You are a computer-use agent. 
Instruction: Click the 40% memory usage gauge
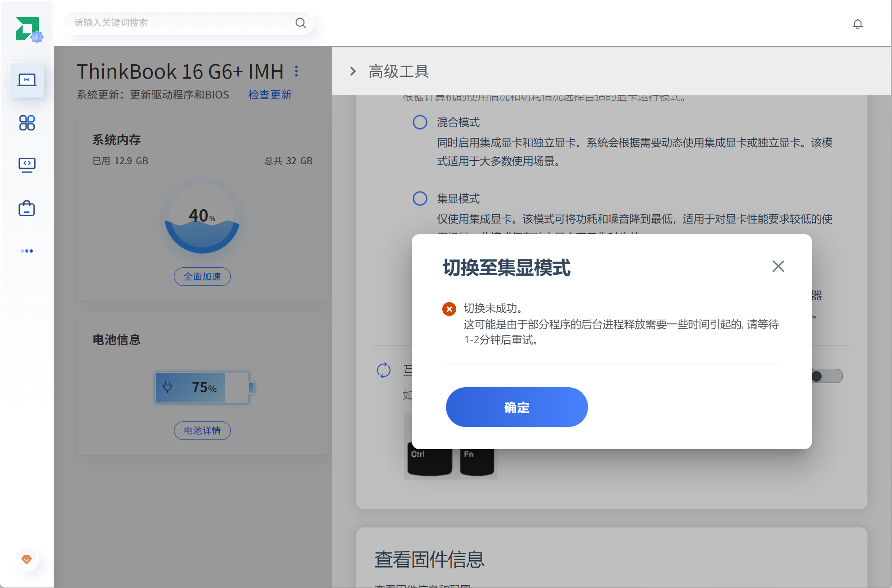pyautogui.click(x=202, y=216)
